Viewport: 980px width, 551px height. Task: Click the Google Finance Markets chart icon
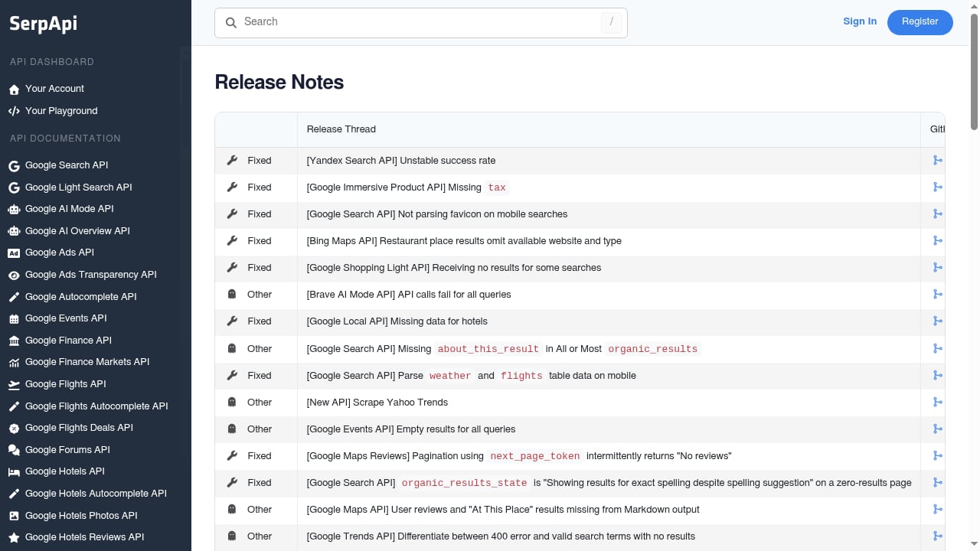[14, 363]
